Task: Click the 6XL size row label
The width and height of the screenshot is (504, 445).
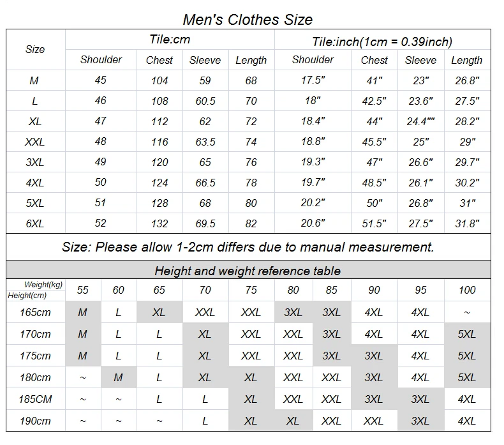Action: click(35, 223)
